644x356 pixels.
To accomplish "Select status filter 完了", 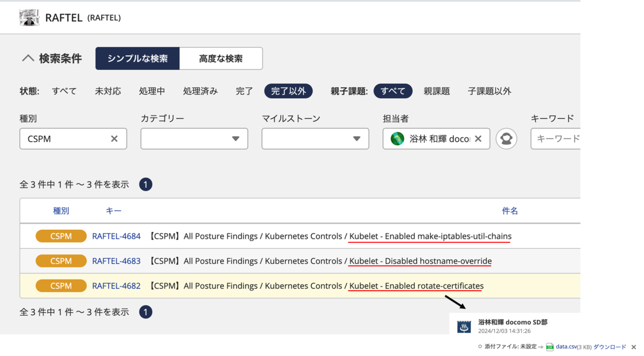I will (244, 91).
